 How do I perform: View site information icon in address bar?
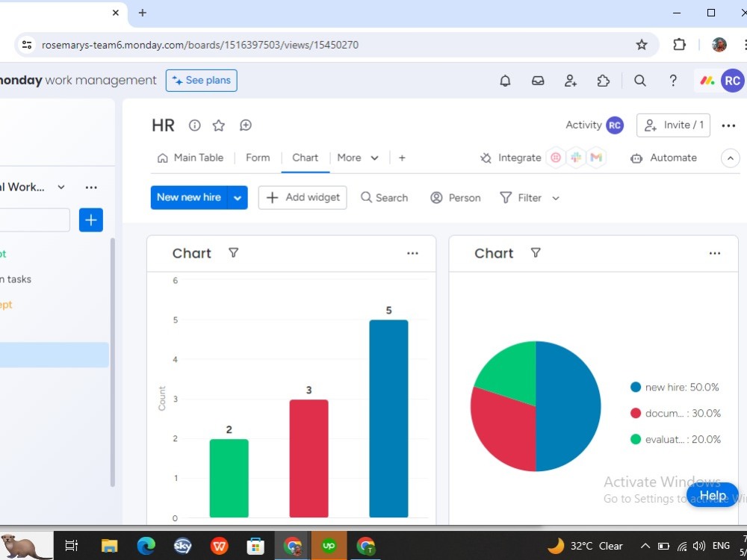pyautogui.click(x=27, y=45)
